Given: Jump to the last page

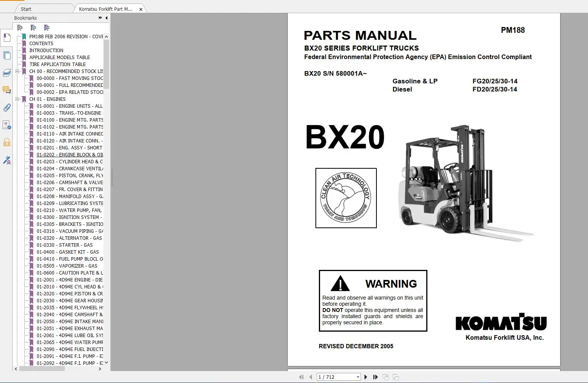Looking at the screenshot, I should pyautogui.click(x=375, y=377).
